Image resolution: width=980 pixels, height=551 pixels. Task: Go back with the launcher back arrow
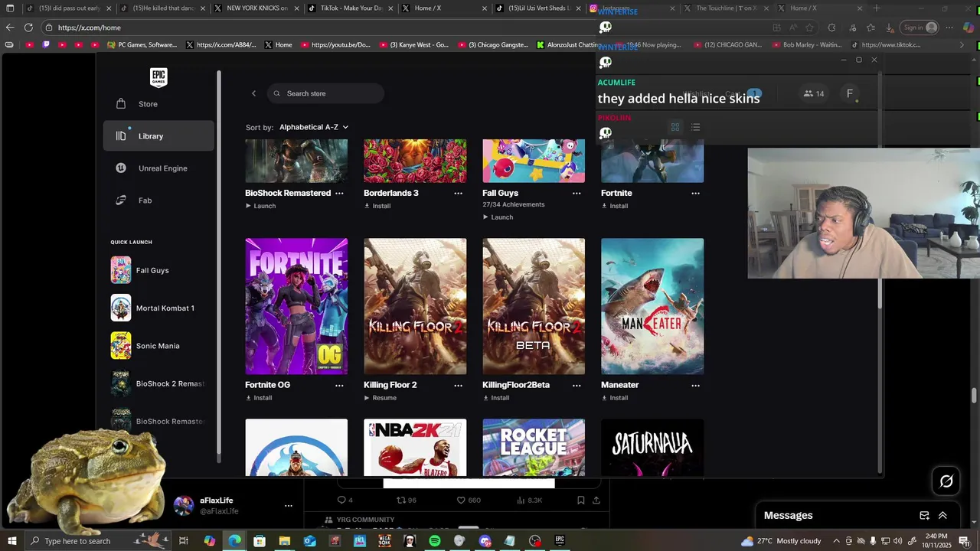(253, 93)
